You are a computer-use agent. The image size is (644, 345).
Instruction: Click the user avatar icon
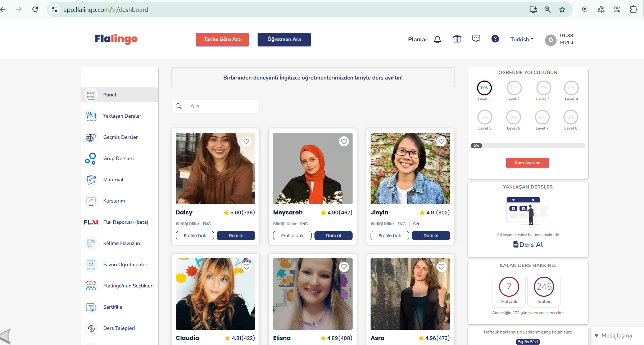click(x=550, y=40)
